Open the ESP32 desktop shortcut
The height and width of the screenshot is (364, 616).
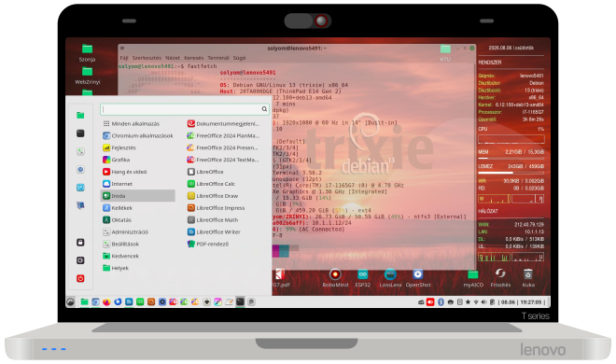(x=363, y=278)
